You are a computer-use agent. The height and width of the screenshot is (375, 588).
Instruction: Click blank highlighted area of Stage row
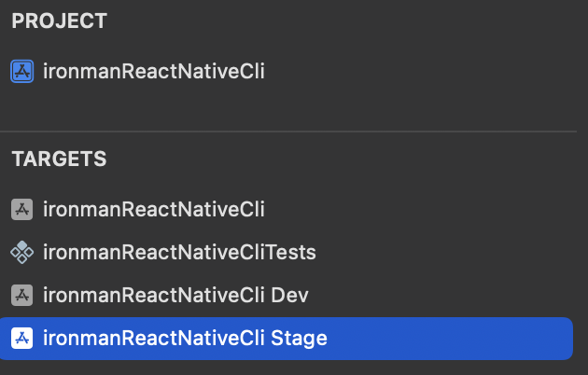point(448,338)
